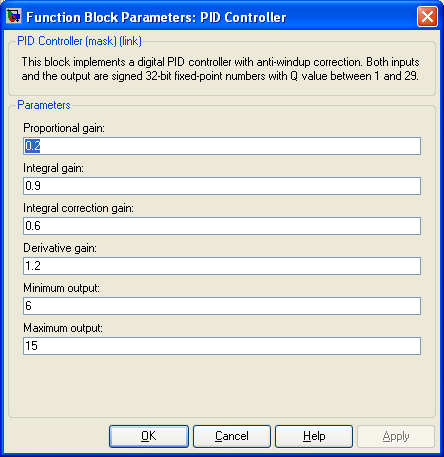The height and width of the screenshot is (457, 444).
Task: Click the block description paragraph
Action: coord(220,69)
